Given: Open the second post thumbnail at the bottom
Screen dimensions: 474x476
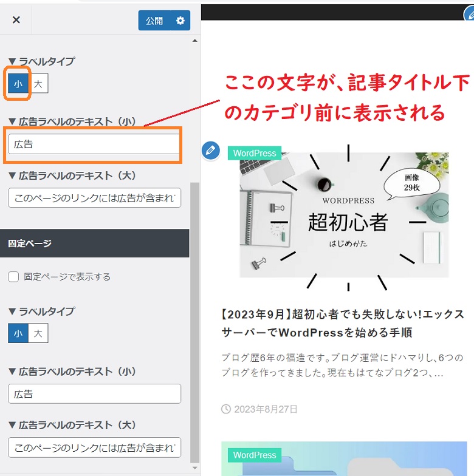Looking at the screenshot, I should click(344, 459).
